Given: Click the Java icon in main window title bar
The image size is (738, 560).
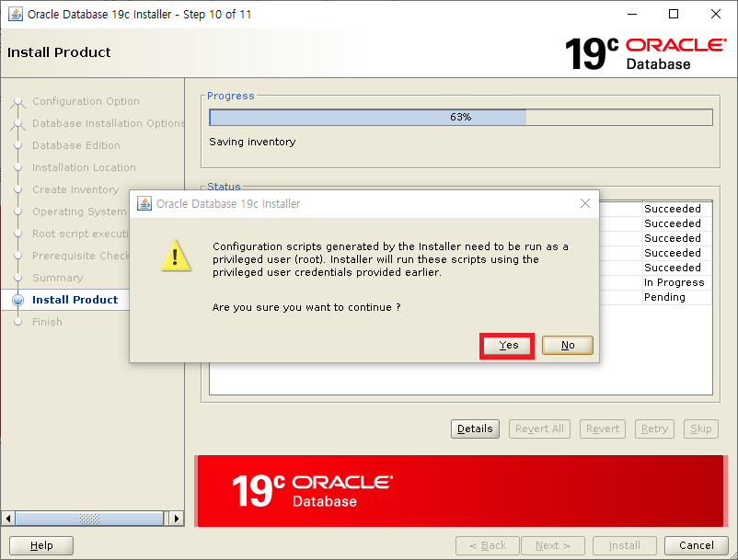Looking at the screenshot, I should click(16, 14).
